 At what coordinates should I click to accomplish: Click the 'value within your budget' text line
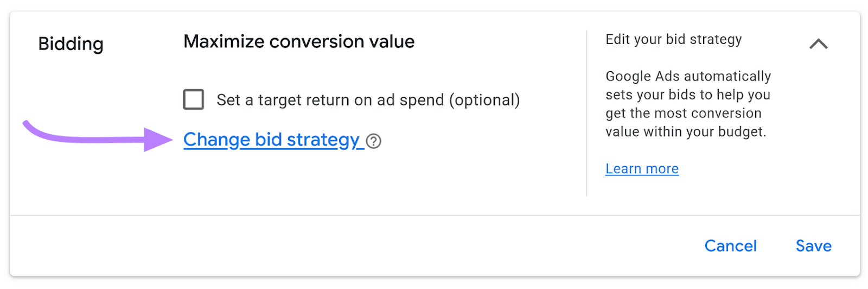coord(686,132)
